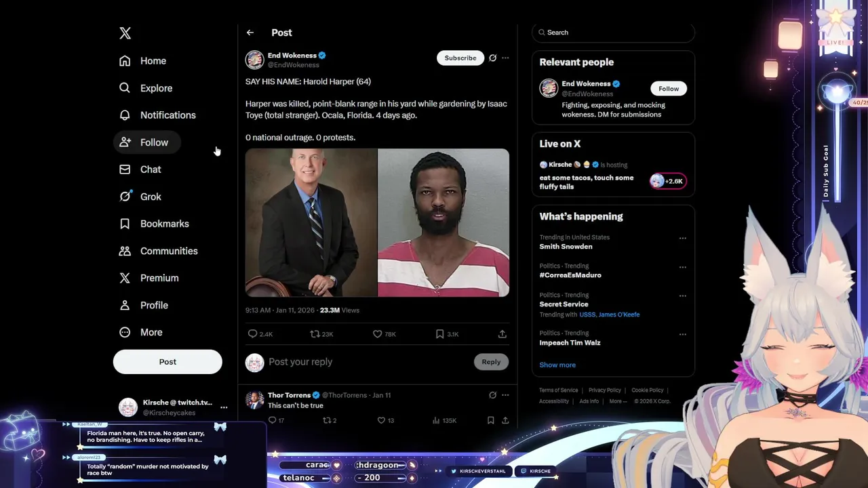Go to Bookmarks in the sidebar
868x488 pixels.
[154, 224]
